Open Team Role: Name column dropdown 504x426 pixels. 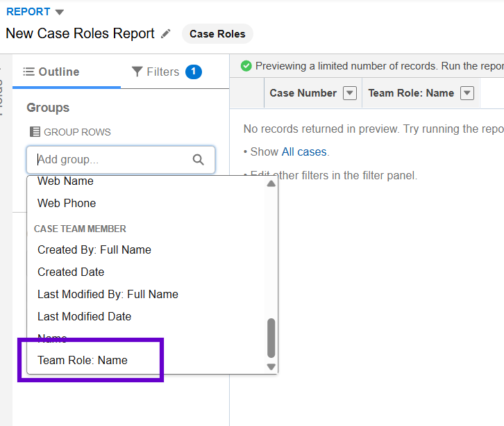tap(467, 93)
